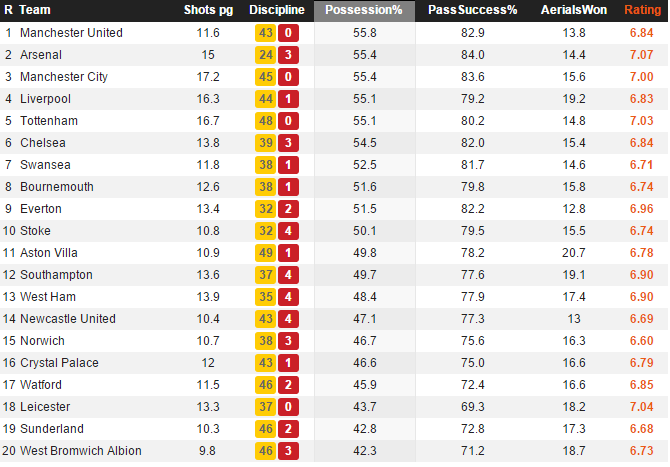Click Tottenham's red card badge 0
Image resolution: width=670 pixels, height=467 pixels.
point(288,121)
